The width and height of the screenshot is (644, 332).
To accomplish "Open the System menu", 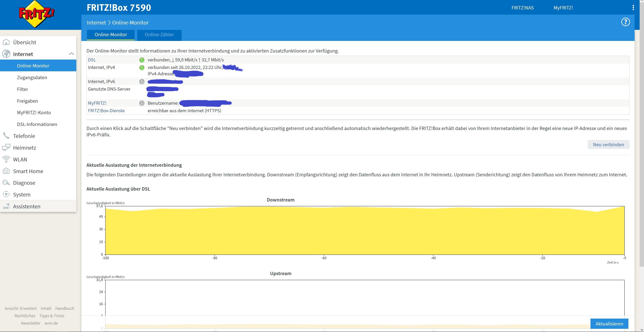I will click(22, 194).
